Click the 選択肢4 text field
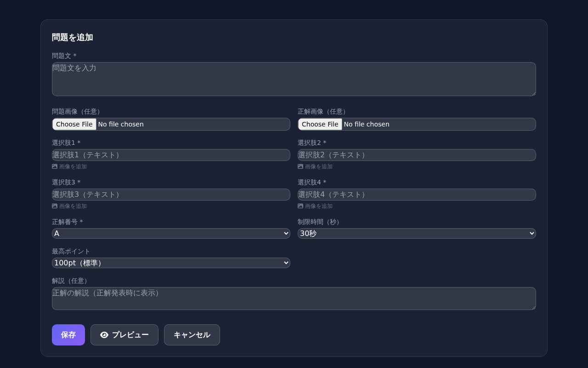 (x=417, y=195)
